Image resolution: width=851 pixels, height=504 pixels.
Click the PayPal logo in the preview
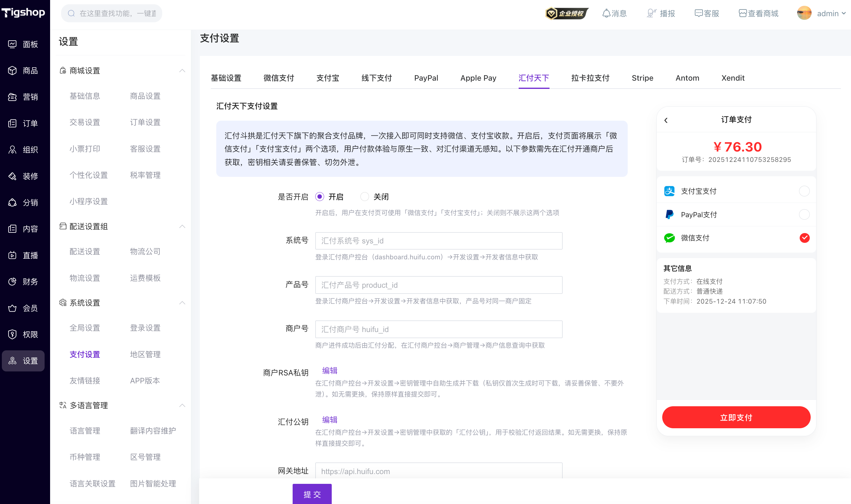click(x=669, y=214)
